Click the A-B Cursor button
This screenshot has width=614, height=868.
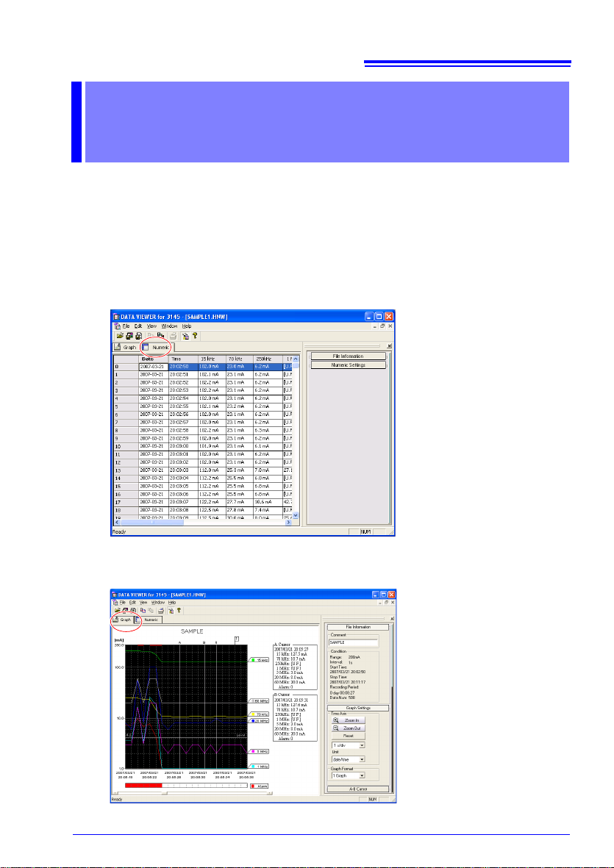pyautogui.click(x=357, y=789)
